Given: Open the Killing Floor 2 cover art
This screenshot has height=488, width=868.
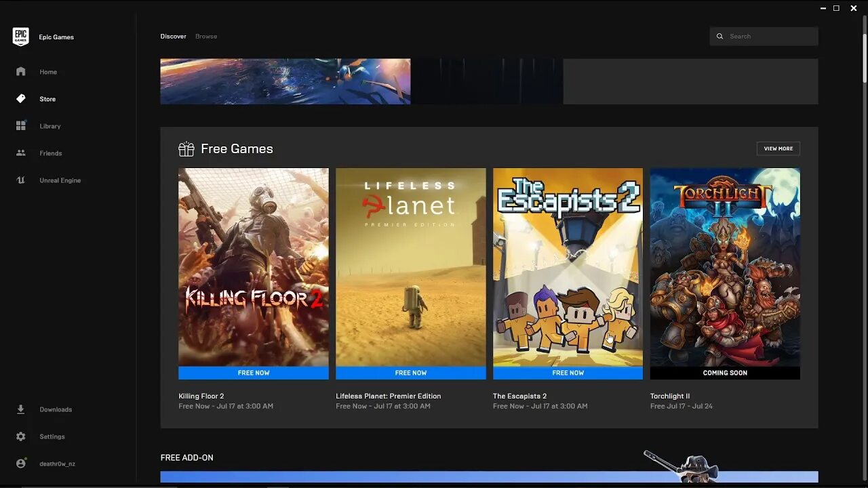Looking at the screenshot, I should point(254,267).
